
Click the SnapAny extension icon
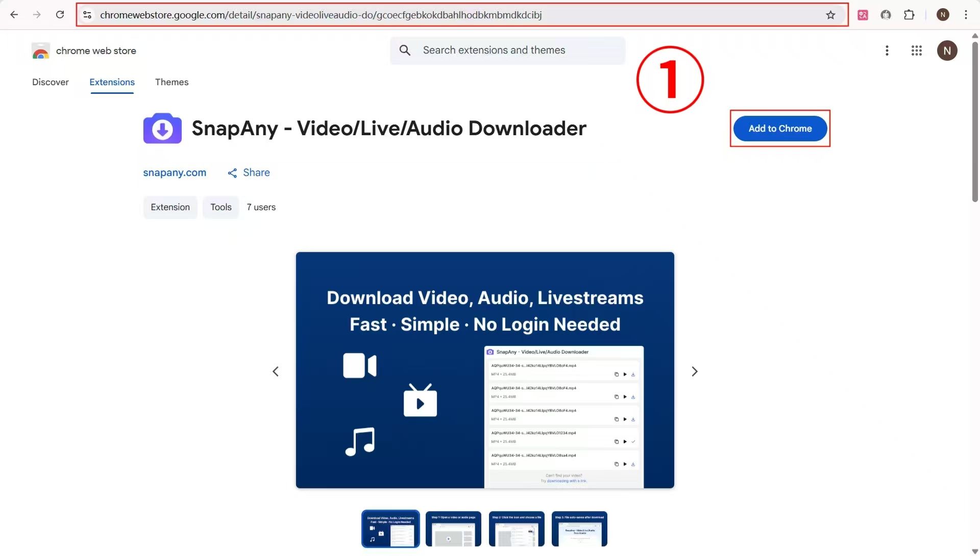(162, 129)
